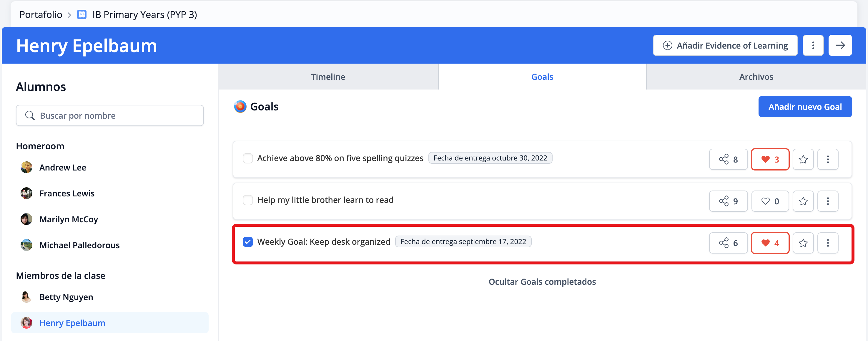Open options menu for Keep desk organized goal
The height and width of the screenshot is (341, 868).
pos(828,243)
